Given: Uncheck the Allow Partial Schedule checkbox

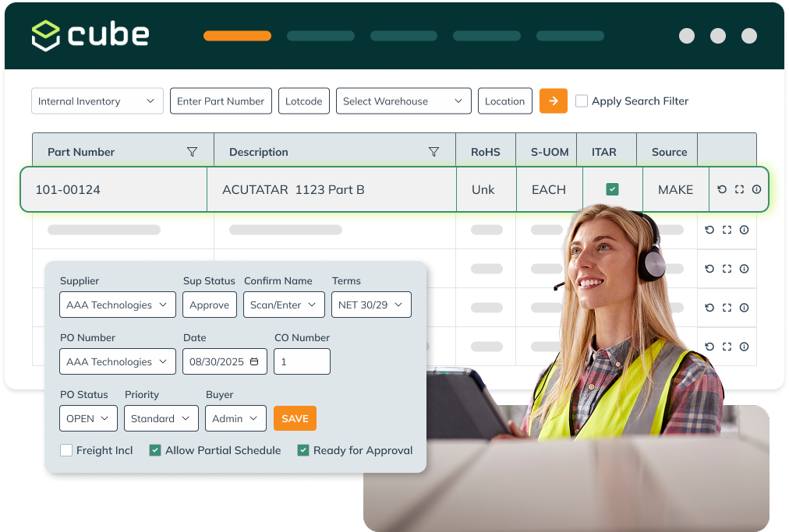Looking at the screenshot, I should click(x=155, y=450).
